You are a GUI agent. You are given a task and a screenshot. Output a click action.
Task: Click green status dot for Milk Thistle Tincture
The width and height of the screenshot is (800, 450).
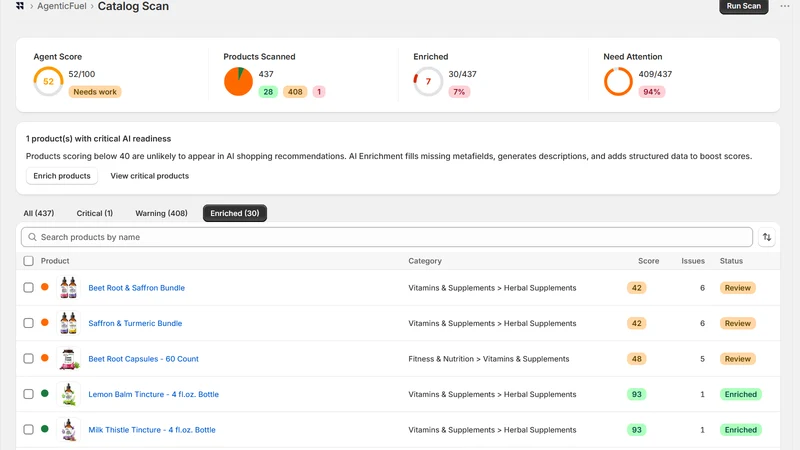45,429
